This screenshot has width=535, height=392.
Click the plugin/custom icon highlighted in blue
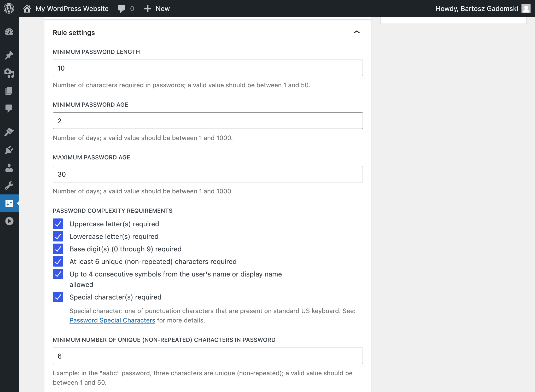(9, 203)
